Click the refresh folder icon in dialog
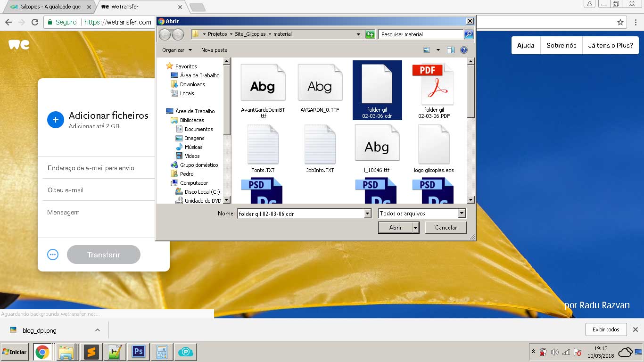Viewport: 644px width, 362px height. (x=370, y=34)
